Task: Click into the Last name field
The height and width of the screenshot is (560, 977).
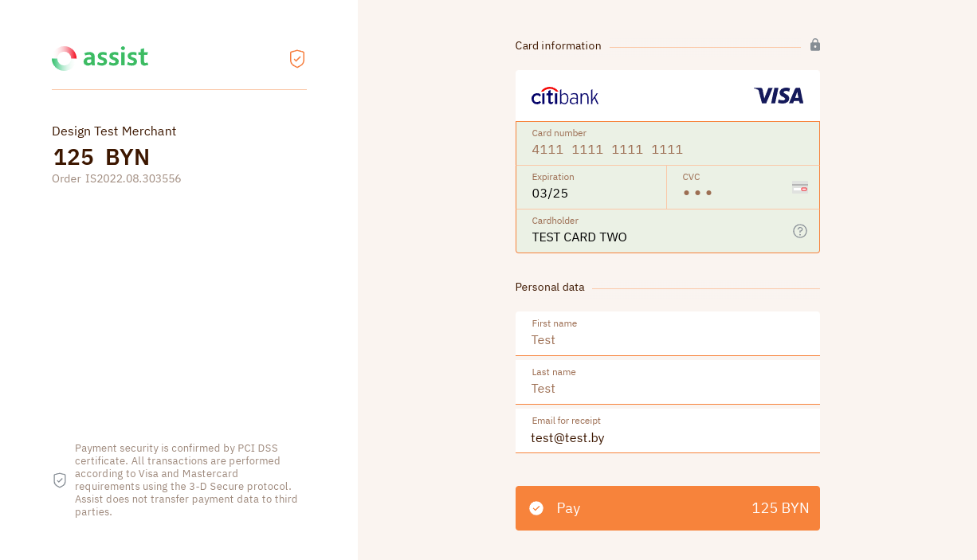Action: (667, 389)
